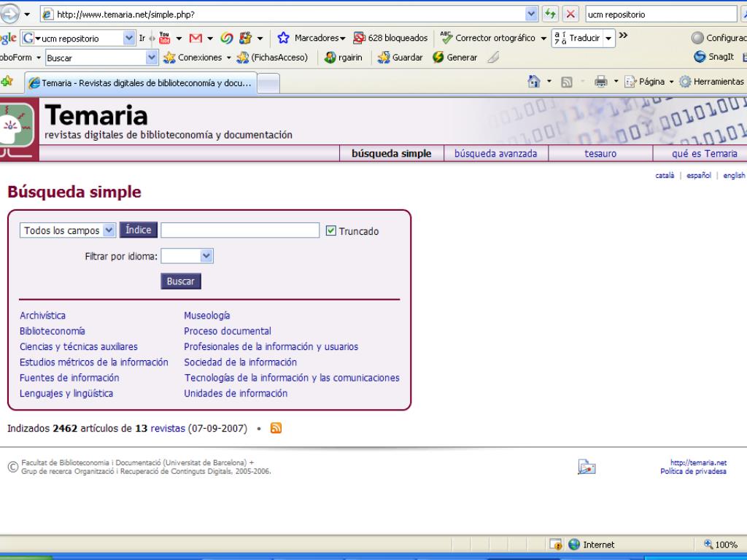Image resolution: width=747 pixels, height=560 pixels.
Task: Click the 100% zoom level control
Action: (720, 544)
